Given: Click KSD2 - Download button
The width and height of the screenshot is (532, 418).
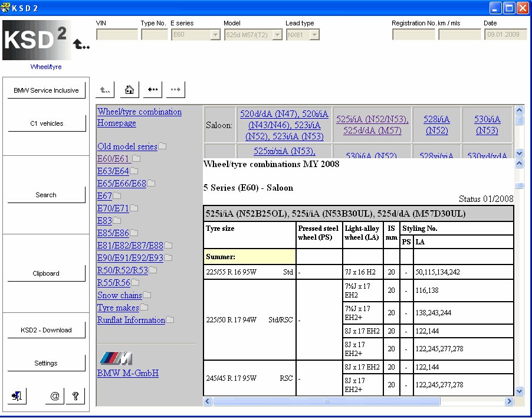Looking at the screenshot, I should [x=46, y=330].
